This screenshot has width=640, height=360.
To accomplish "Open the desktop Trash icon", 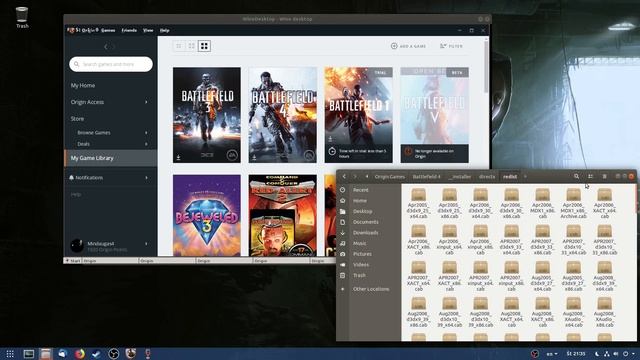I will 22,18.
